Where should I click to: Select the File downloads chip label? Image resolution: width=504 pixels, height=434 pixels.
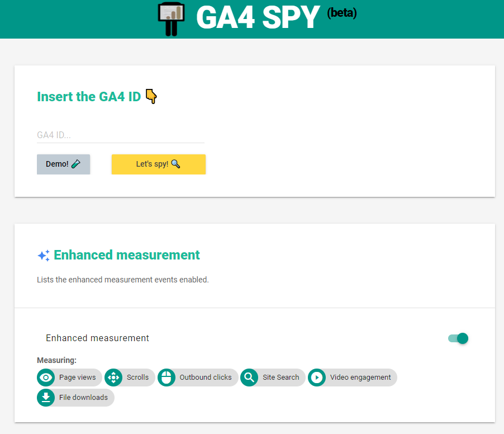(x=83, y=398)
